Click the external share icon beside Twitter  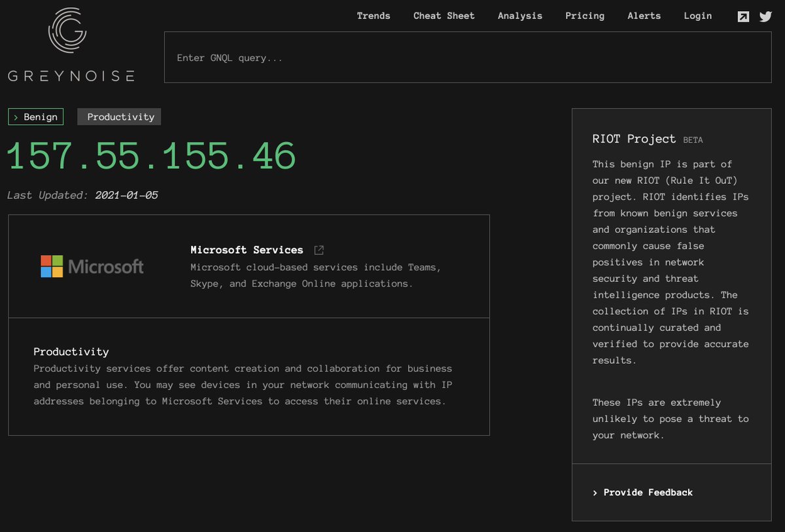(x=743, y=16)
